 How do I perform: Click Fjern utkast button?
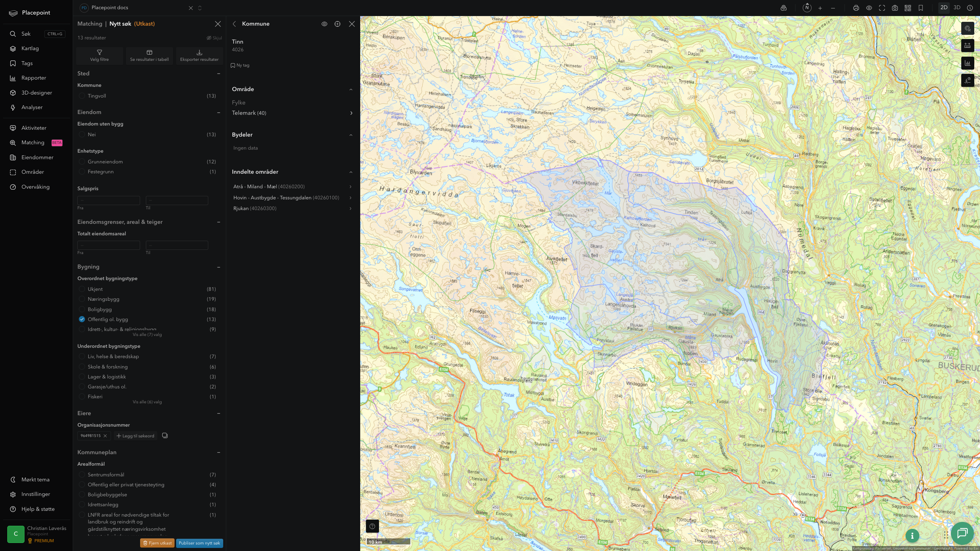(x=157, y=543)
